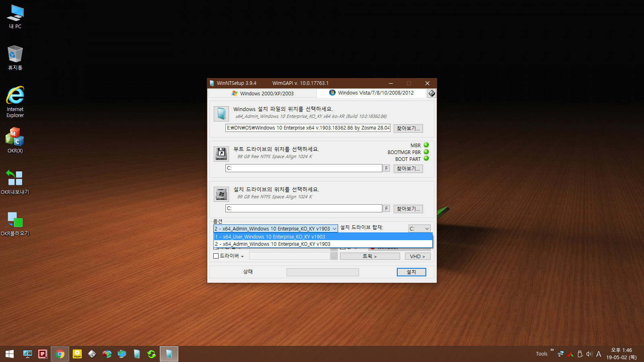Open the green refresh arrows app in the taskbar
This screenshot has width=644, height=362.
(151, 354)
